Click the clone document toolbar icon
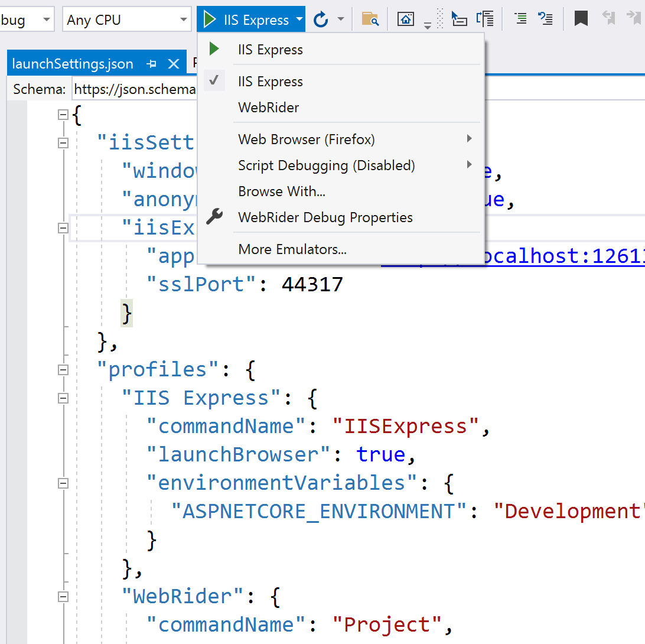 click(486, 18)
